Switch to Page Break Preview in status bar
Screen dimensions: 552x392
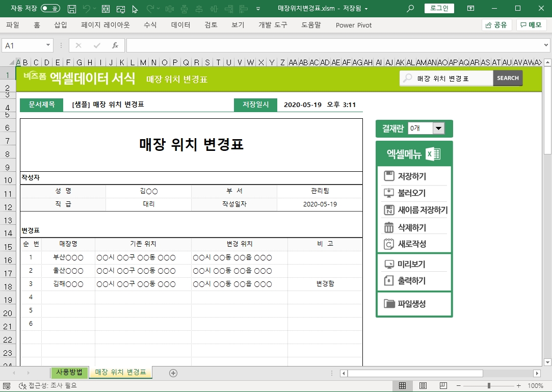click(443, 386)
